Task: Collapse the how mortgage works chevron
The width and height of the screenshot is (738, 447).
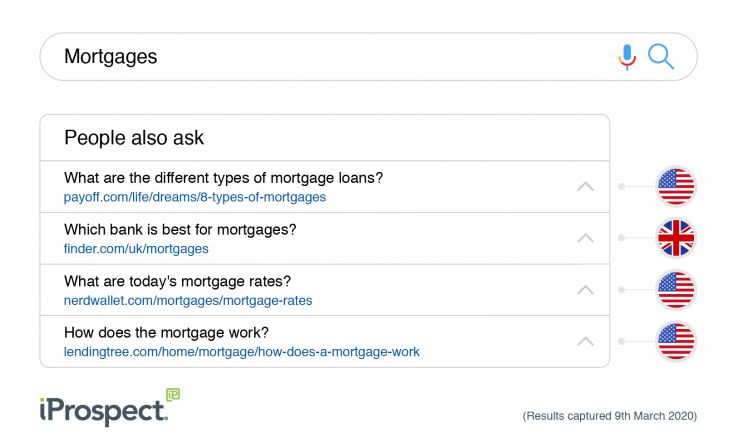Action: coord(586,341)
